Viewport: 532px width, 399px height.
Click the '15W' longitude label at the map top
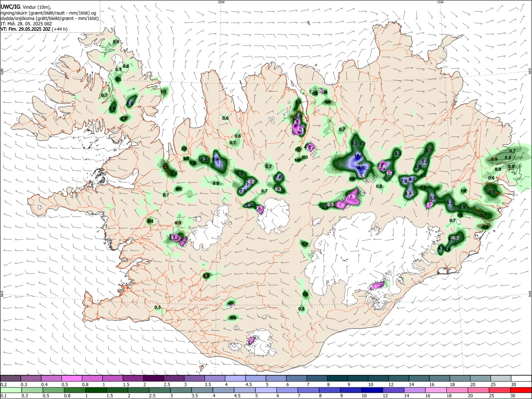coord(440,2)
